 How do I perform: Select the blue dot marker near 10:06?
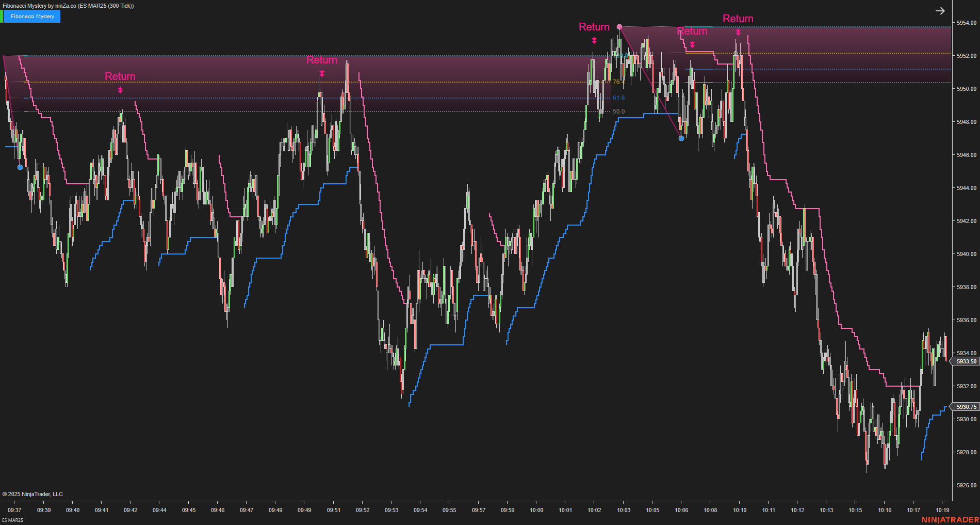[681, 138]
